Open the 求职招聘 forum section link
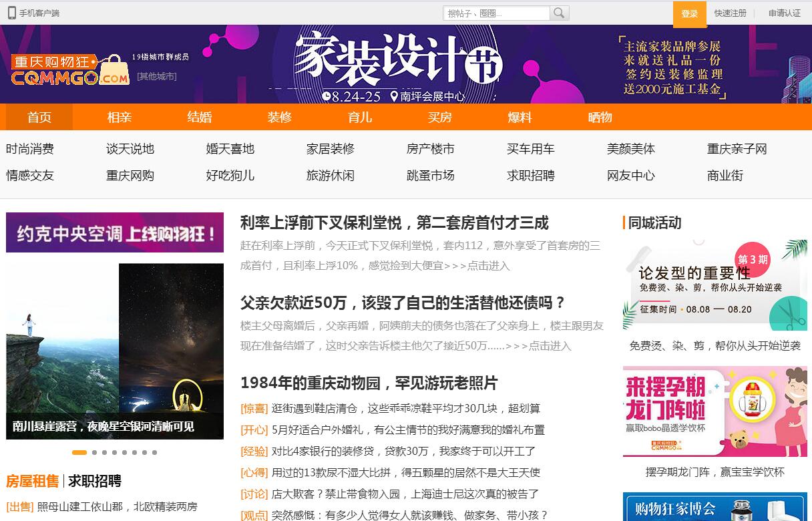812x521 pixels. (x=531, y=176)
